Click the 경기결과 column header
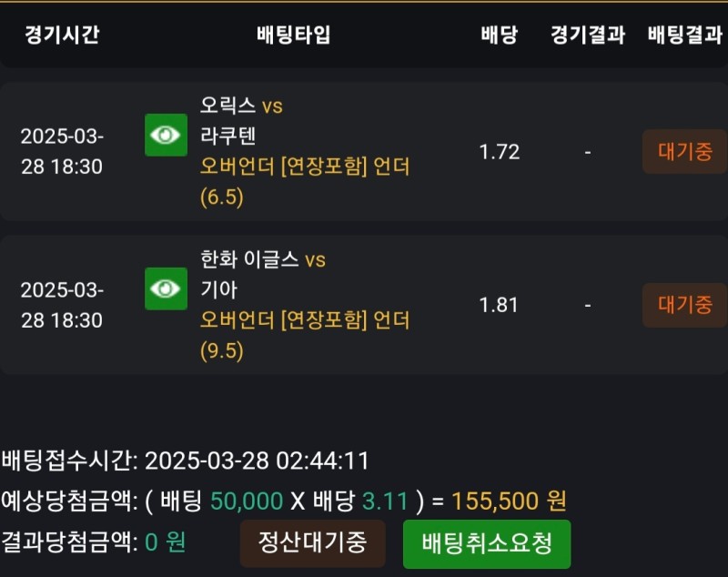 point(587,35)
